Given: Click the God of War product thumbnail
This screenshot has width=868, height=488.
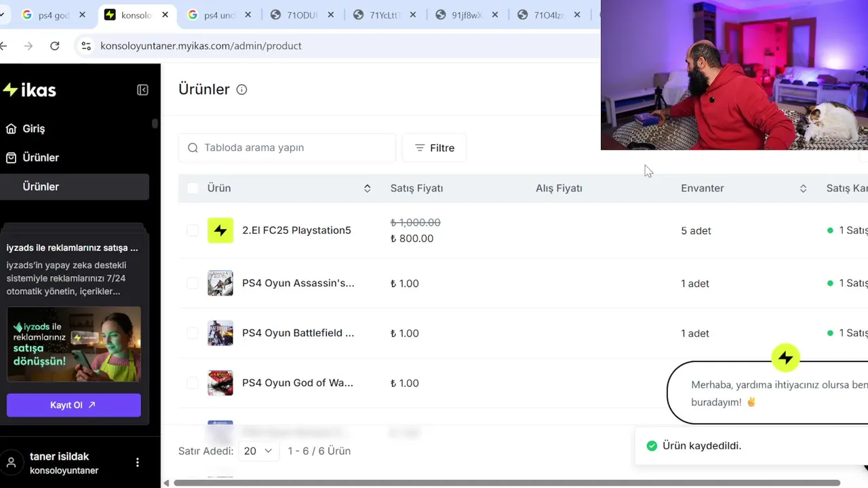Looking at the screenshot, I should click(220, 383).
